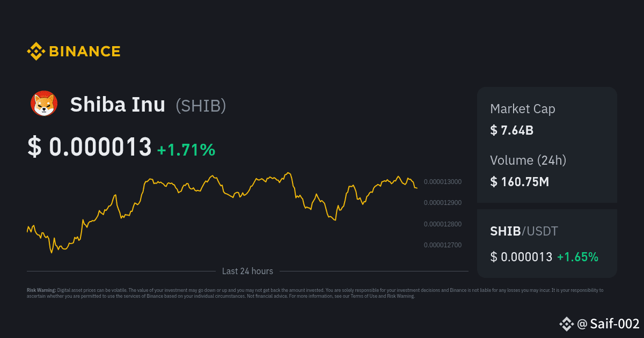Click the $ 7.64B market cap value
Viewport: 644px width, 338px height.
(511, 130)
